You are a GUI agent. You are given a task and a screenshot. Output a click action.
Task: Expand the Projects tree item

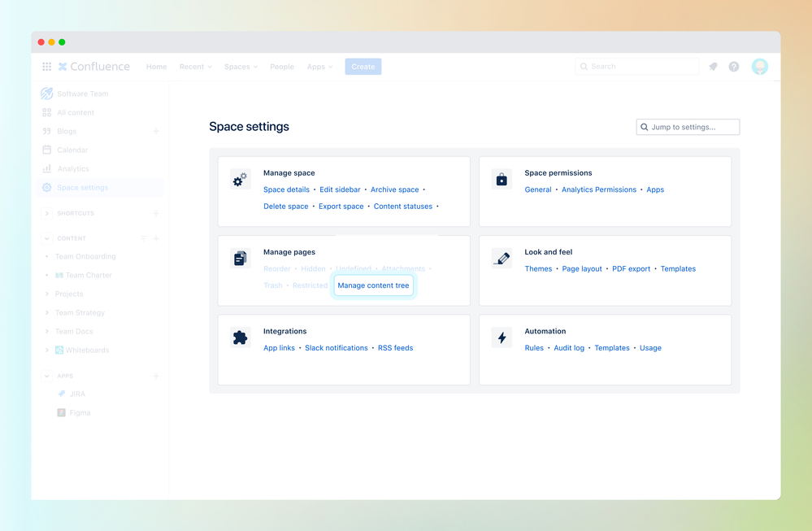(x=46, y=294)
